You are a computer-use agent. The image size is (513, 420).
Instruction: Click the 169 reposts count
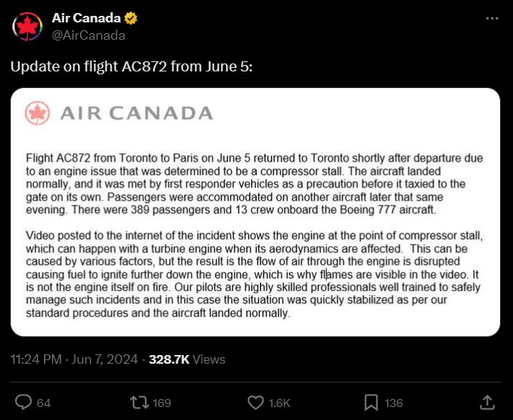(162, 403)
